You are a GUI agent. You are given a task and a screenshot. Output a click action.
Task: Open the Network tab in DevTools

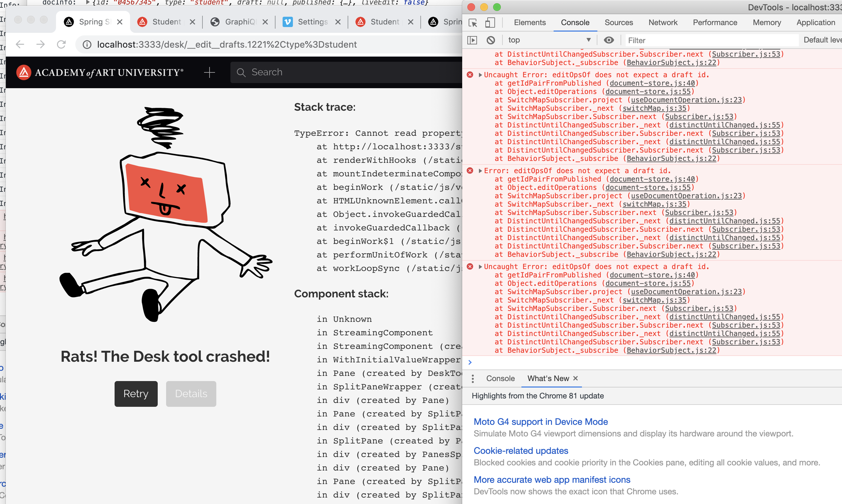663,23
